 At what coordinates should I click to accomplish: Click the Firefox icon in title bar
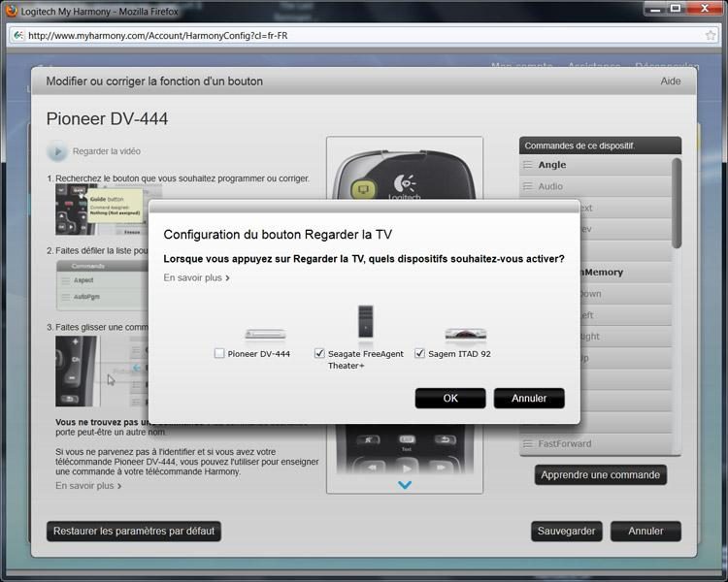(x=11, y=11)
